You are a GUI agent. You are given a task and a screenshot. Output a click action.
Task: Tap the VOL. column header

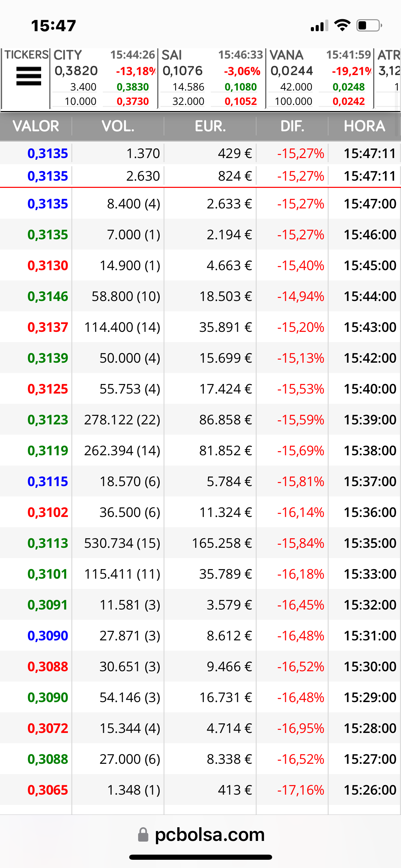click(x=118, y=126)
